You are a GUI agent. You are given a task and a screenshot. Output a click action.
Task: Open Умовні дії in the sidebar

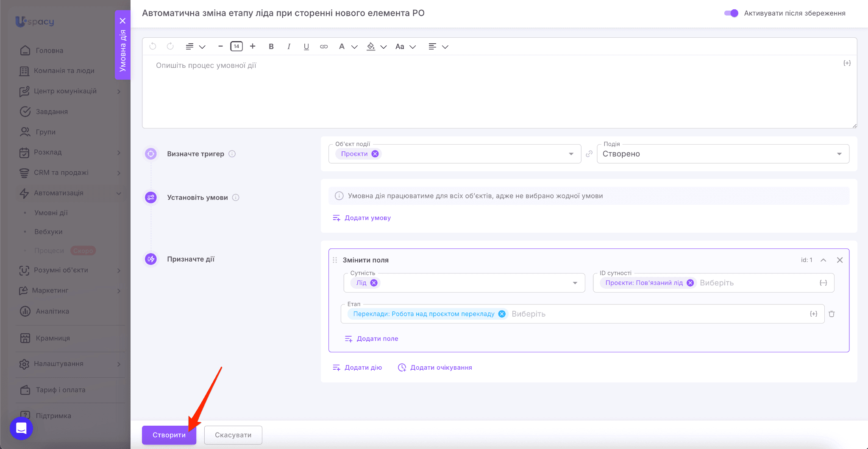click(x=51, y=213)
